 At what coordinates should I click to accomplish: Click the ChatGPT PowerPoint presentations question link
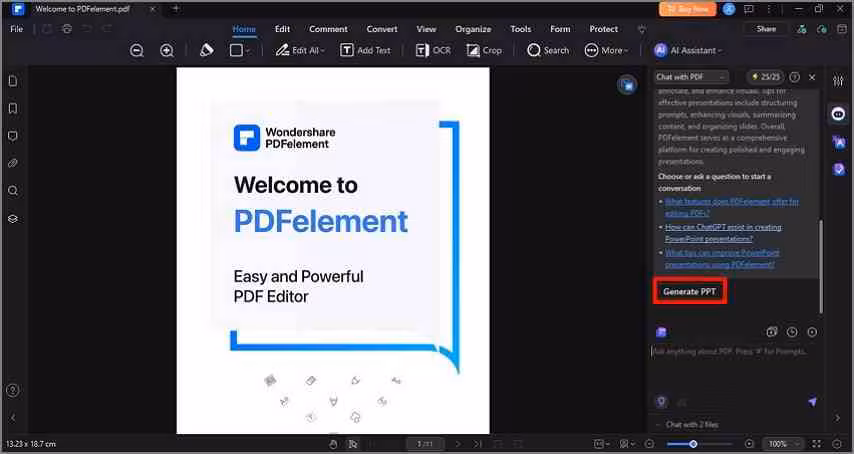click(723, 233)
